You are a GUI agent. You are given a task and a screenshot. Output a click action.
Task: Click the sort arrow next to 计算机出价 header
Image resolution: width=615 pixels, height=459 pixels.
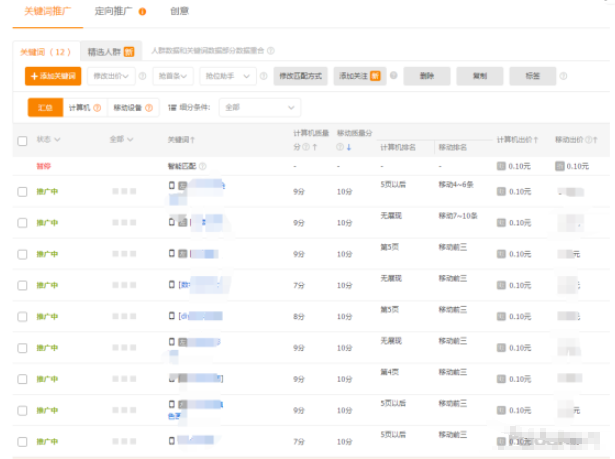point(537,140)
